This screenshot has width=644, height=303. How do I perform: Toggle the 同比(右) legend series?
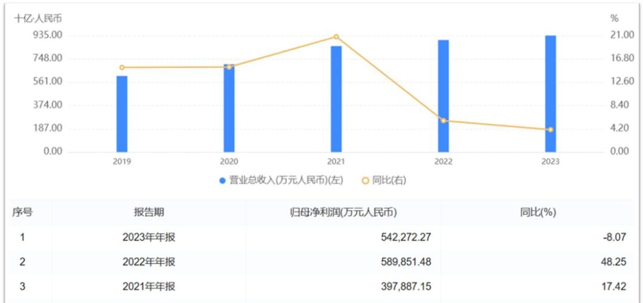coord(383,180)
